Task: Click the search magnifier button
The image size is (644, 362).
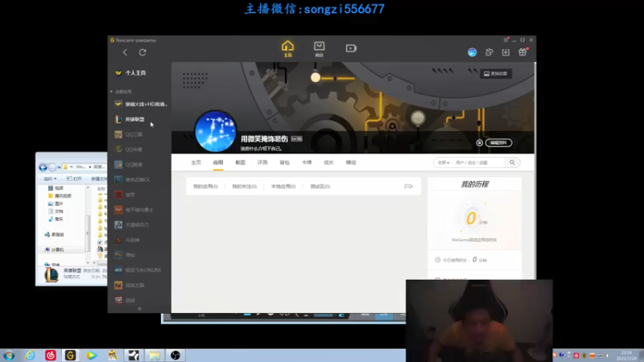Action: coord(512,162)
